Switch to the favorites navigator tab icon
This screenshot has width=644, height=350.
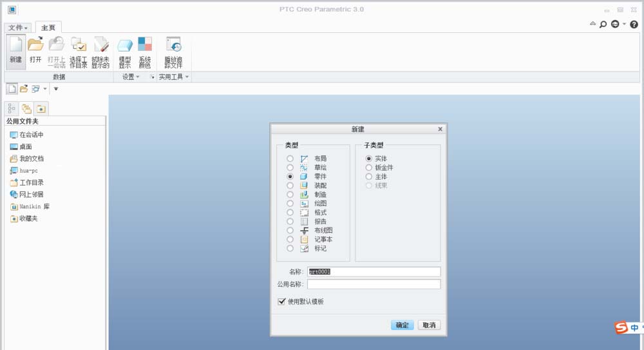41,108
